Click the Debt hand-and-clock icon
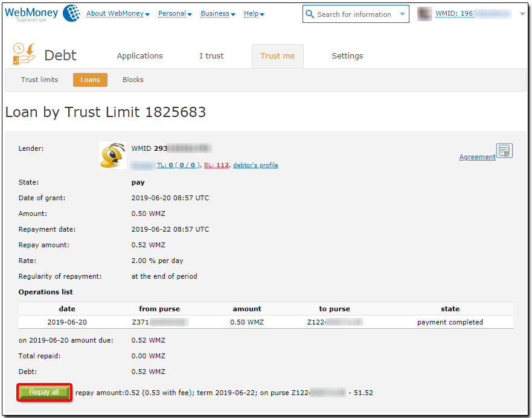This screenshot has width=532, height=418. pos(24,54)
